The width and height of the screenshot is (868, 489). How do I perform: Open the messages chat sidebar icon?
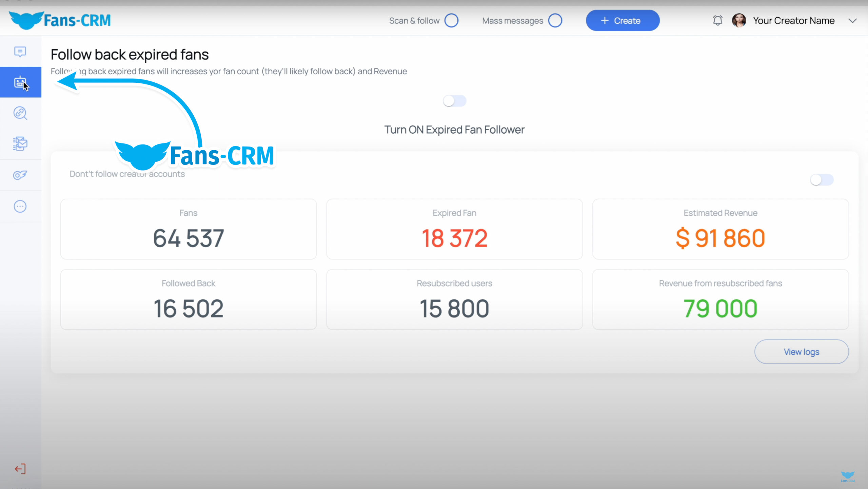[x=20, y=52]
